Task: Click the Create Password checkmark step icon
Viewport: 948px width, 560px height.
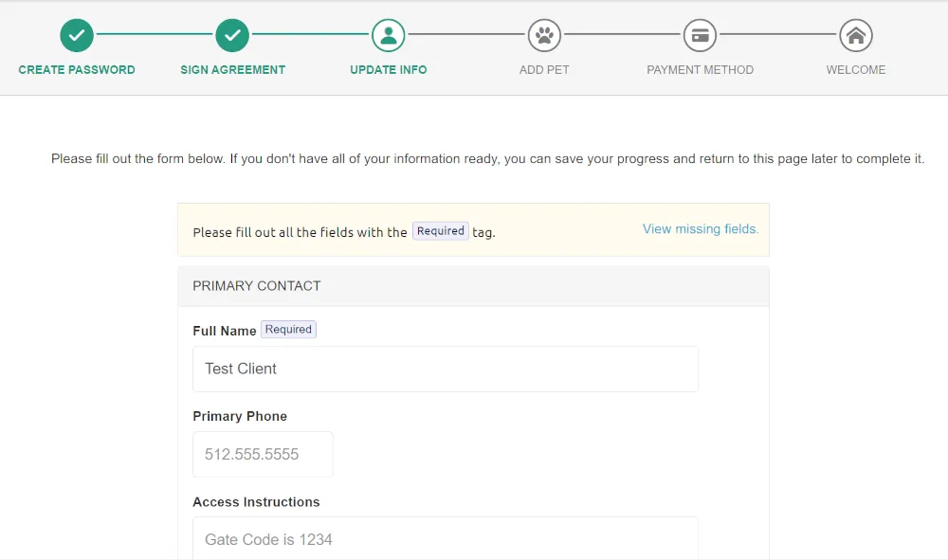Action: pos(77,36)
